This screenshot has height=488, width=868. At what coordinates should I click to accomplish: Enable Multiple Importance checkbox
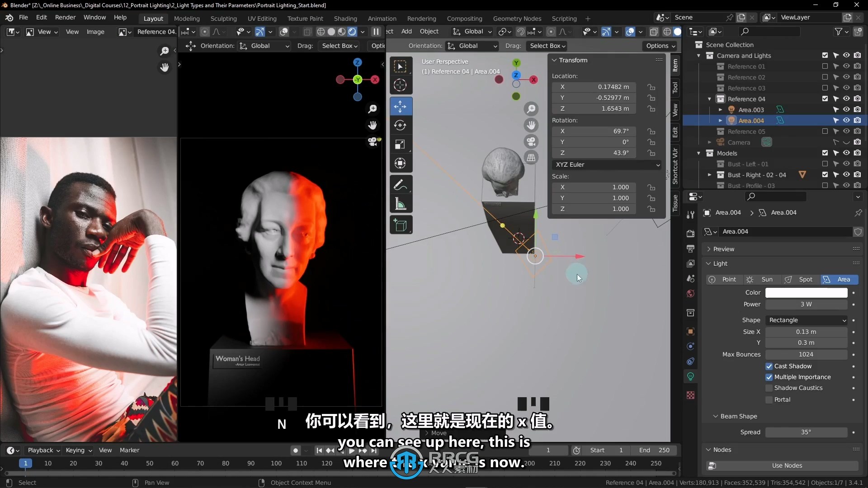[x=769, y=376]
